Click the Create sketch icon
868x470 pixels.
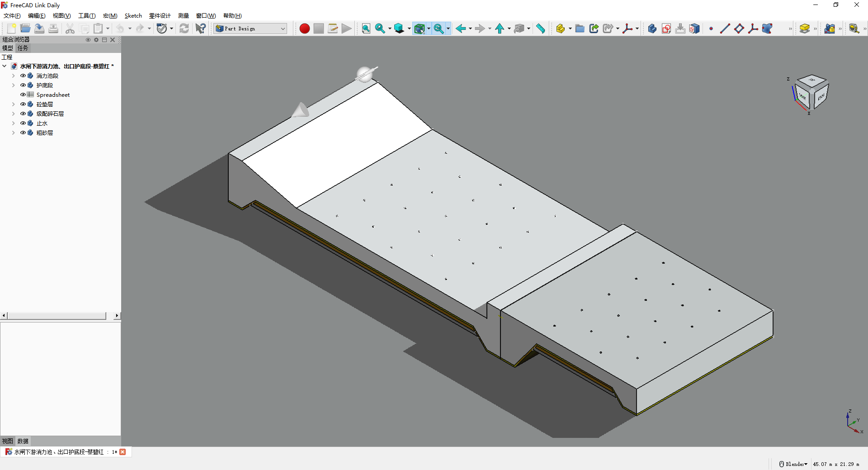point(666,28)
